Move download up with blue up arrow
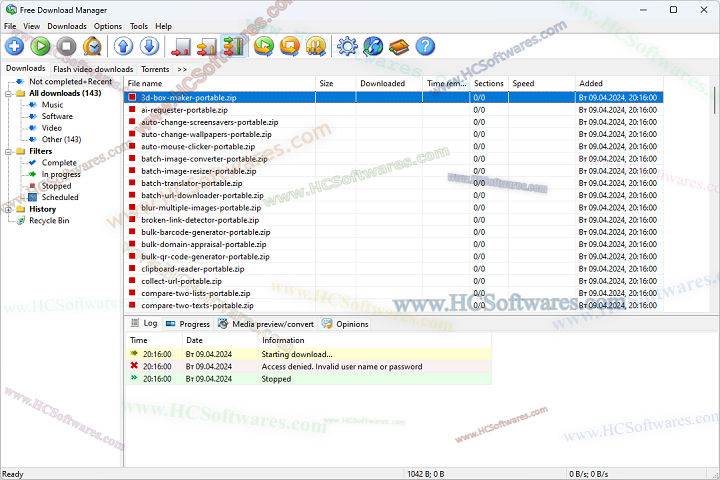 point(123,46)
